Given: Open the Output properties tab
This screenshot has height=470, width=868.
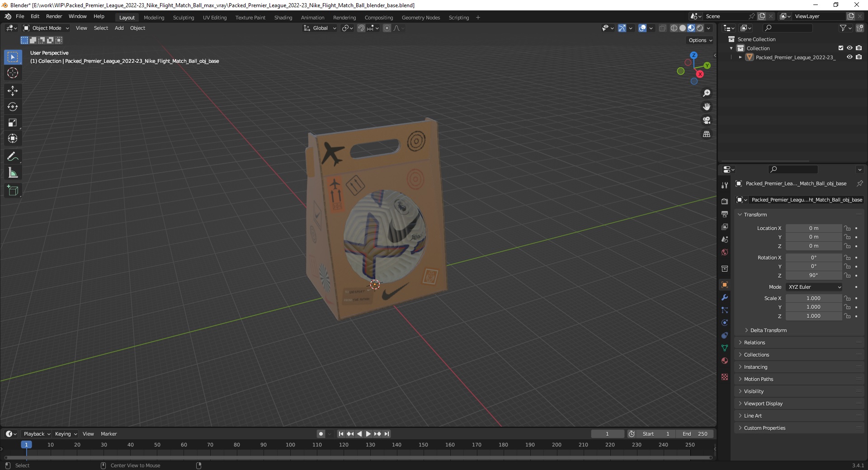Looking at the screenshot, I should click(725, 214).
